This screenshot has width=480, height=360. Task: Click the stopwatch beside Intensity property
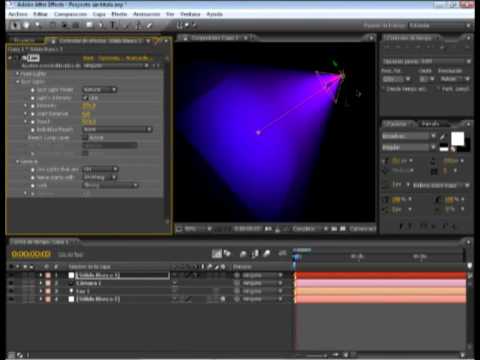click(x=33, y=106)
